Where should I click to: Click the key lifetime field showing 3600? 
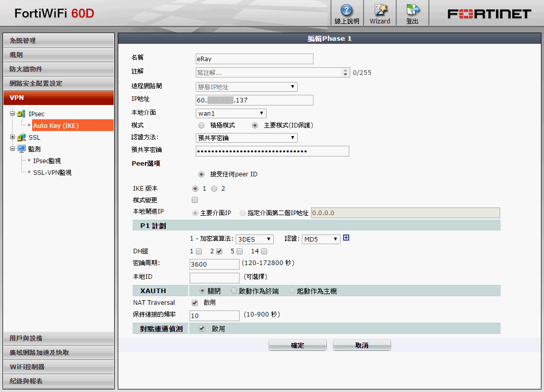(215, 264)
